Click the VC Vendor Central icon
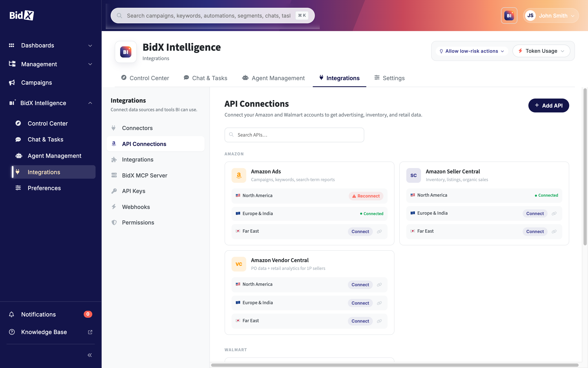Image resolution: width=588 pixels, height=368 pixels. [x=239, y=264]
